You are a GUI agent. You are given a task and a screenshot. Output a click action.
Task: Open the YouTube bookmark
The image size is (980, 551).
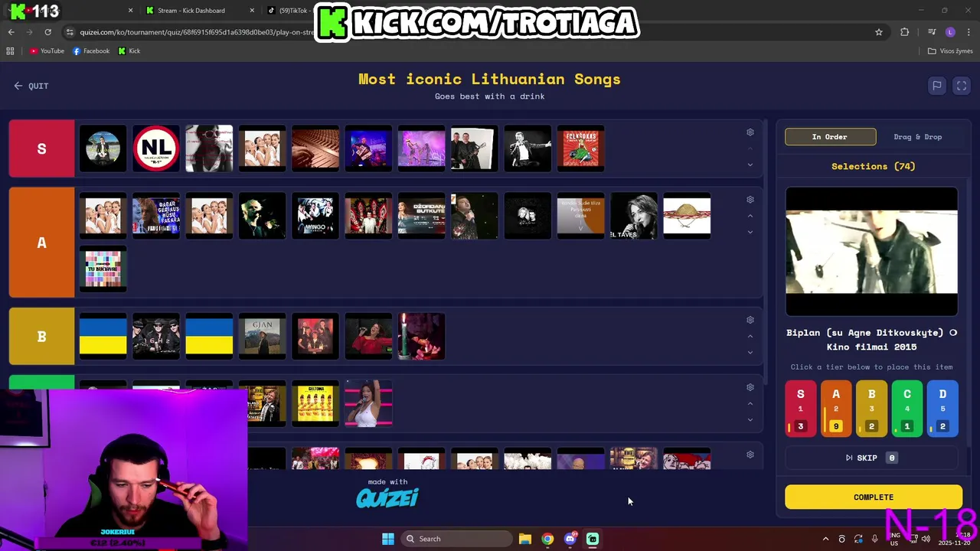[x=47, y=51]
